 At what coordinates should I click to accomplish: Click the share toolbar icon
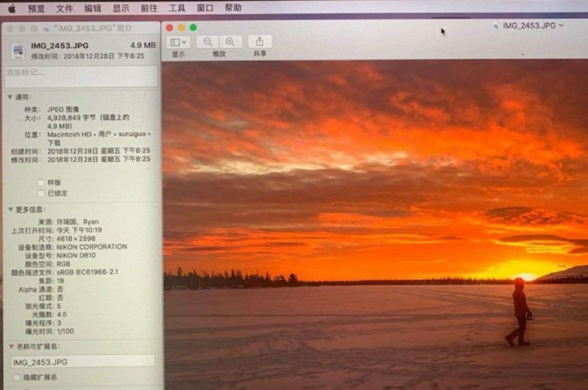pyautogui.click(x=259, y=41)
